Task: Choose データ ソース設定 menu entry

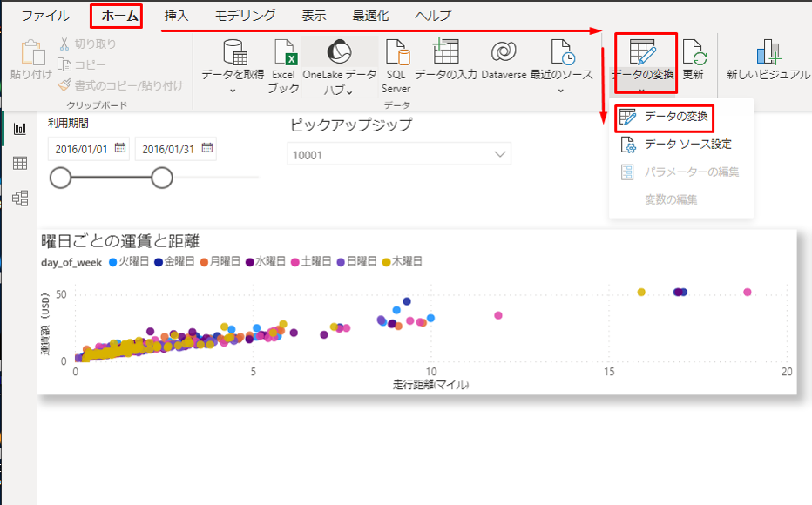Action: 687,145
